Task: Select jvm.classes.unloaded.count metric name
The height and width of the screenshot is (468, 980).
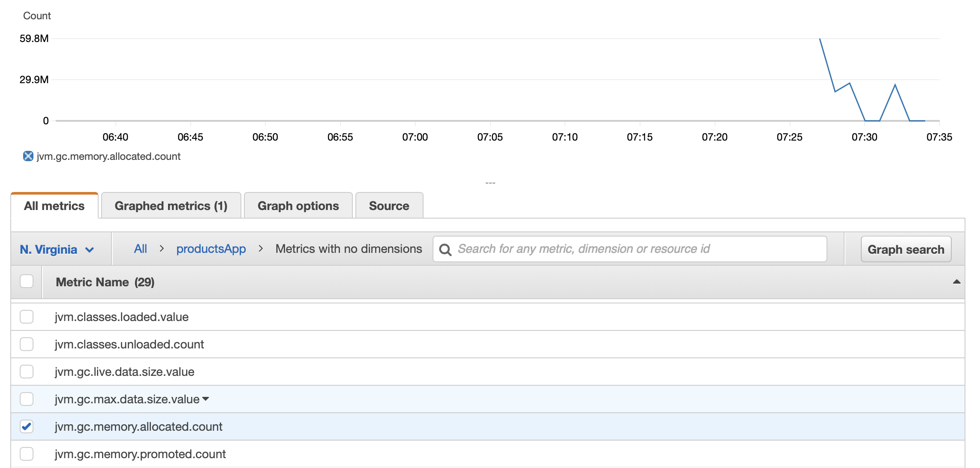Action: pyautogui.click(x=129, y=344)
